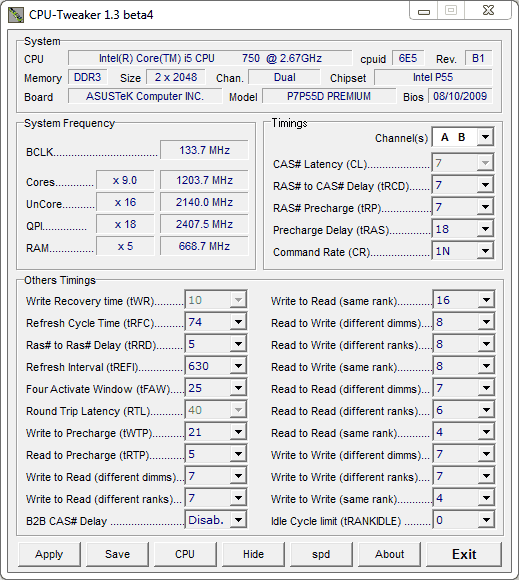Click the Intel P55 chipset field
Screen dimensions: 519x580
pos(433,77)
